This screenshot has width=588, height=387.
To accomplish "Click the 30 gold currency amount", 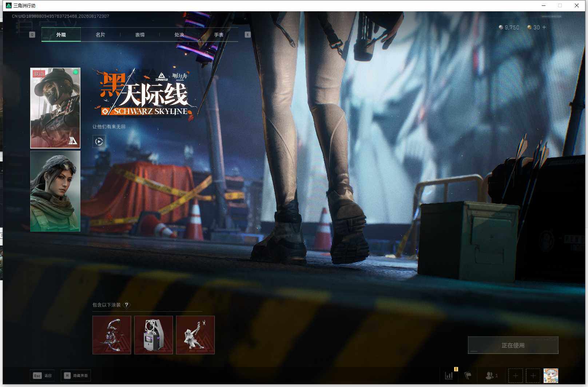I will (537, 27).
